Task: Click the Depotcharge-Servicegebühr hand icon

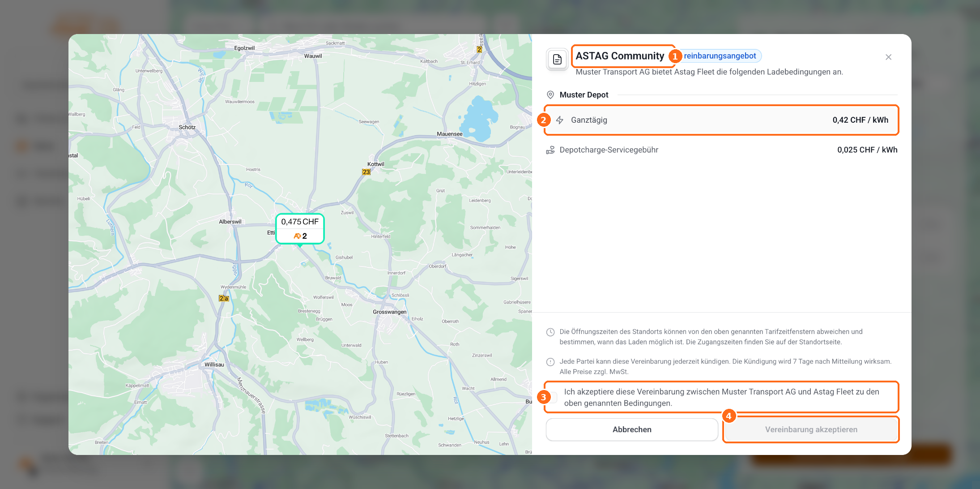Action: pyautogui.click(x=550, y=150)
